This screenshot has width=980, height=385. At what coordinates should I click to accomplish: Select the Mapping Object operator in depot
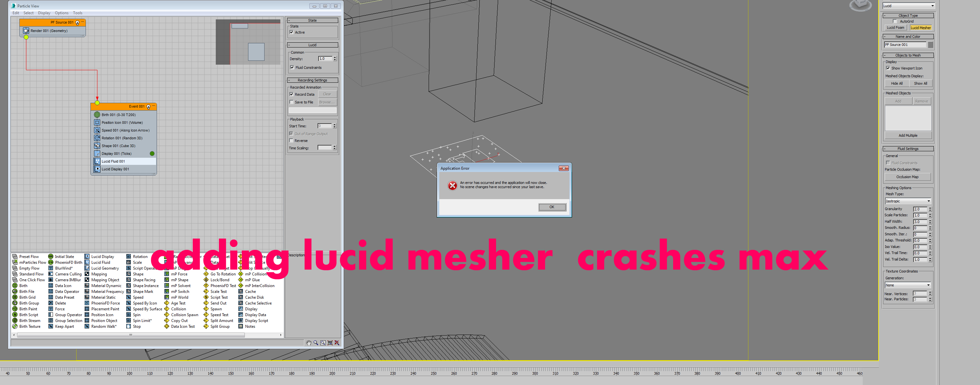pyautogui.click(x=105, y=280)
